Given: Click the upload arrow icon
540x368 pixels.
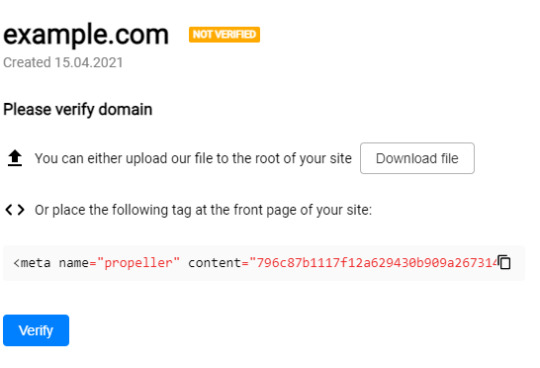Looking at the screenshot, I should click(15, 158).
